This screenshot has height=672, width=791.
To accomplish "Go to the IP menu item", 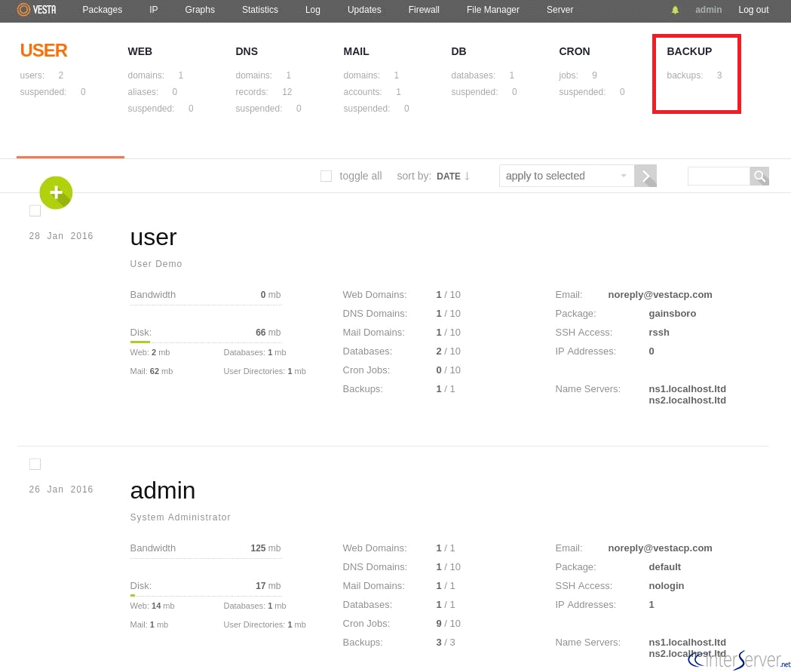I will tap(153, 10).
